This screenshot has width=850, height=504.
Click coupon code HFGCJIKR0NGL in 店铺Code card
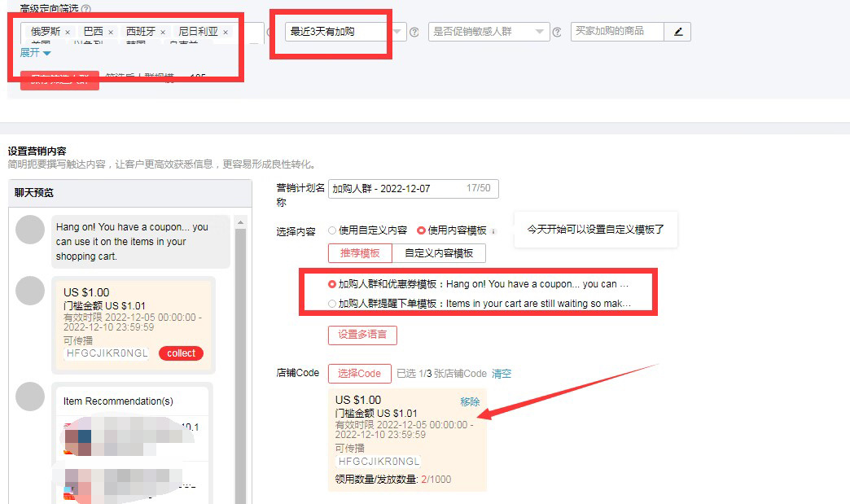379,461
